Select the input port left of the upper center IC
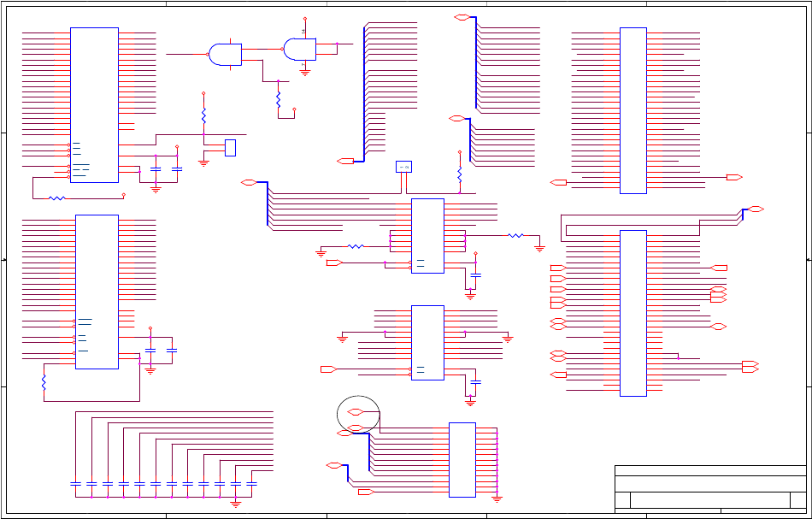The height and width of the screenshot is (519, 812). (x=334, y=263)
